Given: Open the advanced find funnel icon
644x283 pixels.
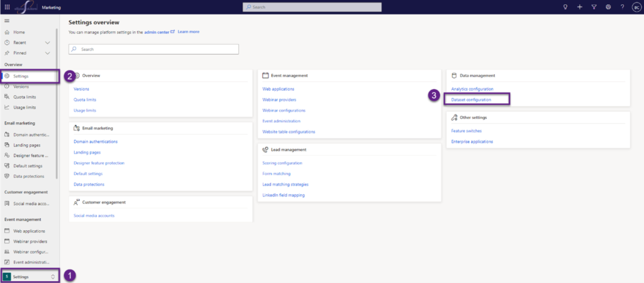Looking at the screenshot, I should 594,7.
